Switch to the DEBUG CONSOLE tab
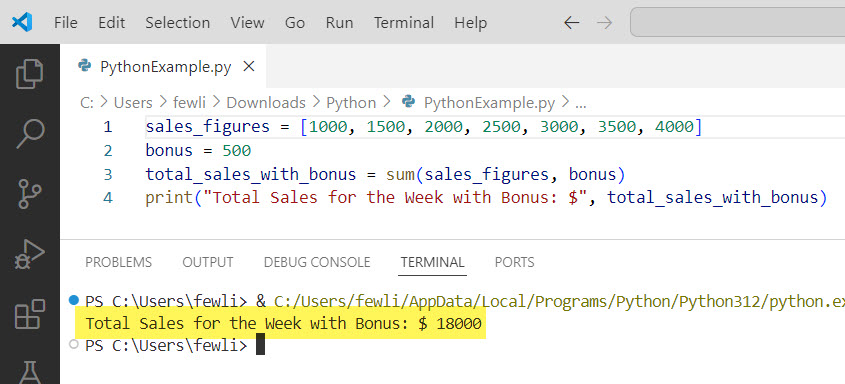Screen dimensions: 845x384 317,262
